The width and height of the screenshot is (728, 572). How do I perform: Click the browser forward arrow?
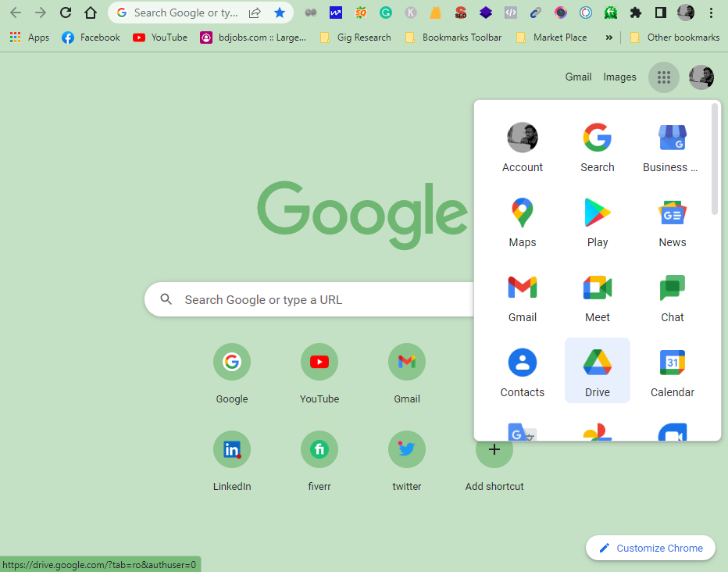(x=41, y=13)
